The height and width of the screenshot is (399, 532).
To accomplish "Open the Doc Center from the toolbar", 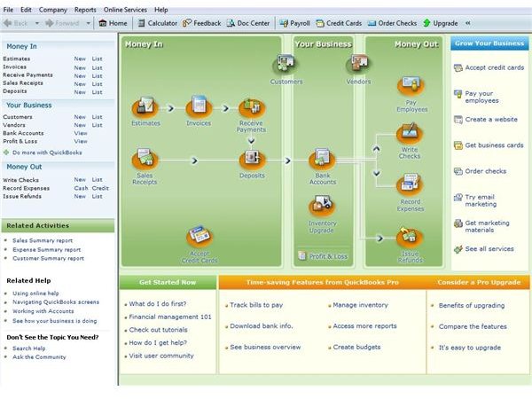I will point(248,23).
